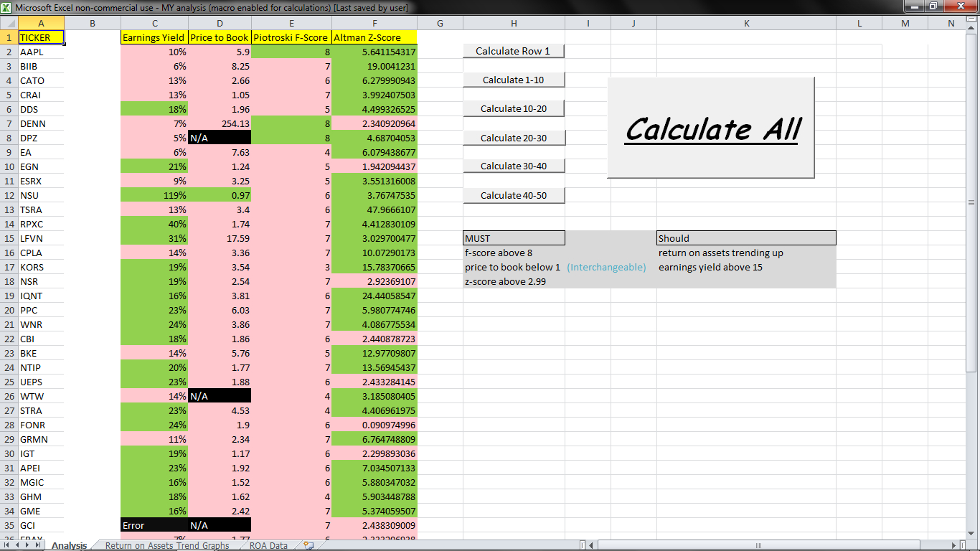980x551 pixels.
Task: Select the Should heading cell
Action: click(x=746, y=238)
